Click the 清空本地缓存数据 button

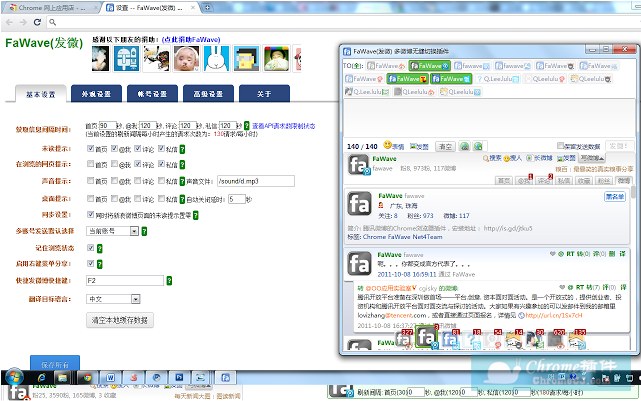tap(120, 320)
